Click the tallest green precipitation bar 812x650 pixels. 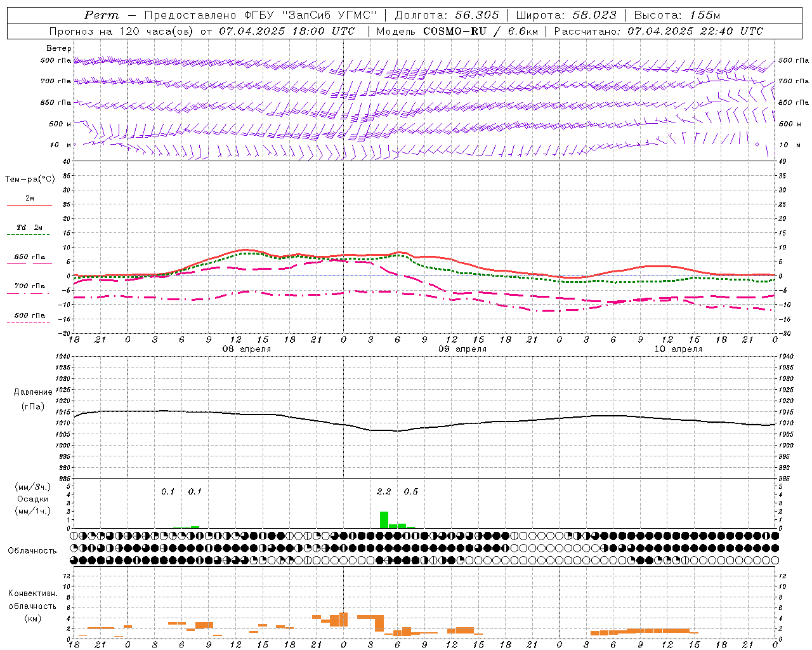[x=384, y=520]
